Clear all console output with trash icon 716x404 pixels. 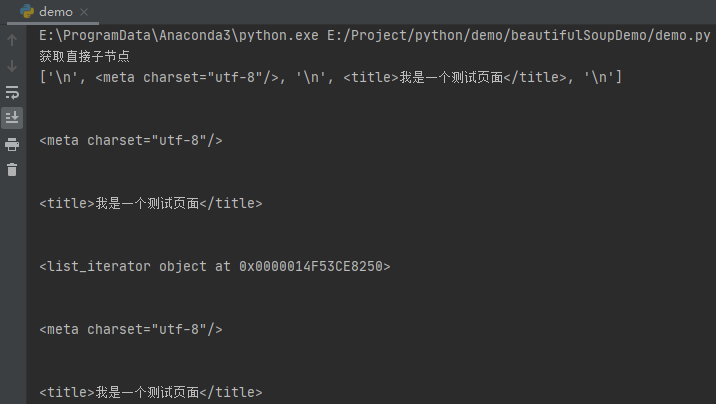pyautogui.click(x=12, y=170)
